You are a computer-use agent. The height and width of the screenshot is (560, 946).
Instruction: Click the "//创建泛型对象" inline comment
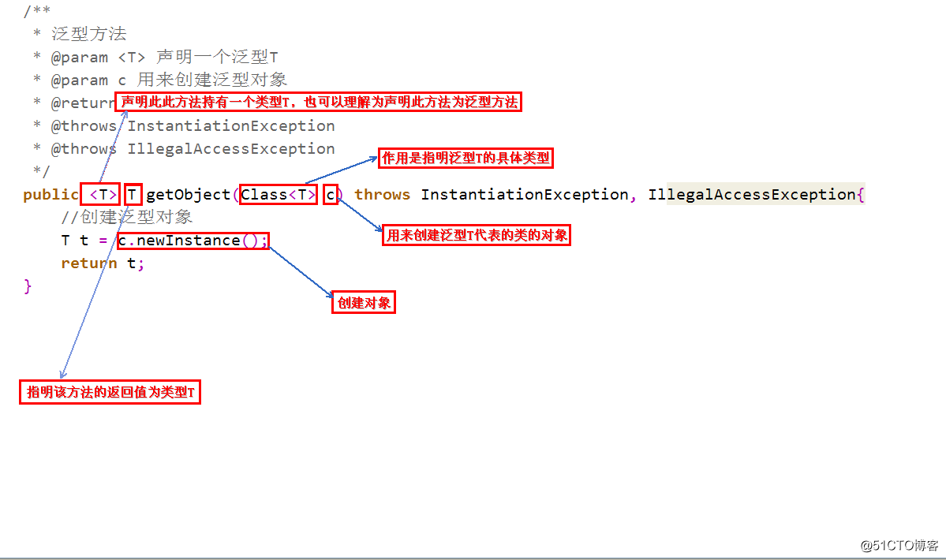tap(127, 217)
